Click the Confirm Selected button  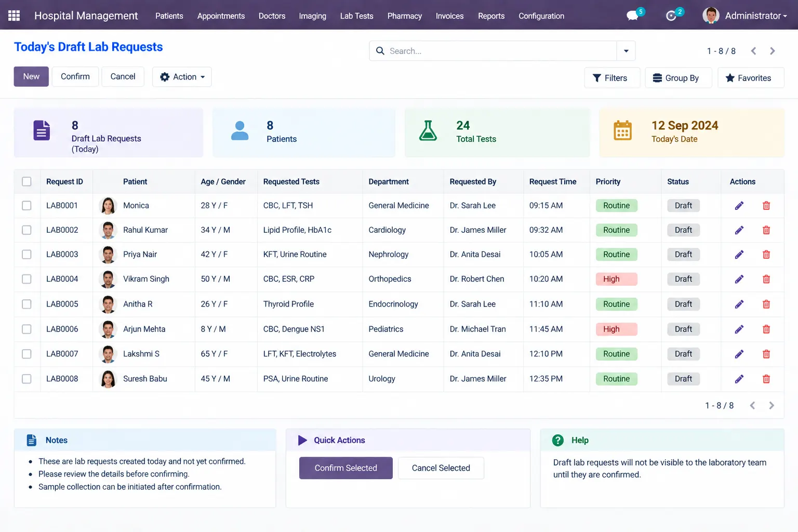pos(346,468)
